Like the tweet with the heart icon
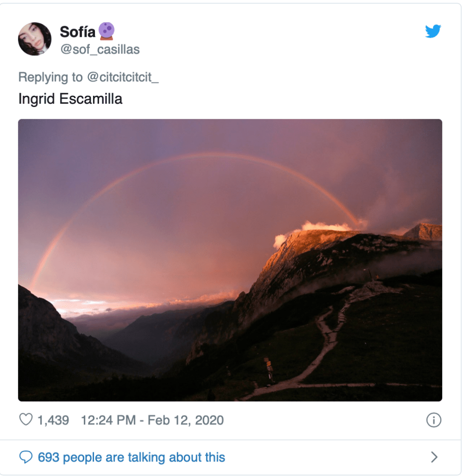464x476 pixels. (26, 420)
